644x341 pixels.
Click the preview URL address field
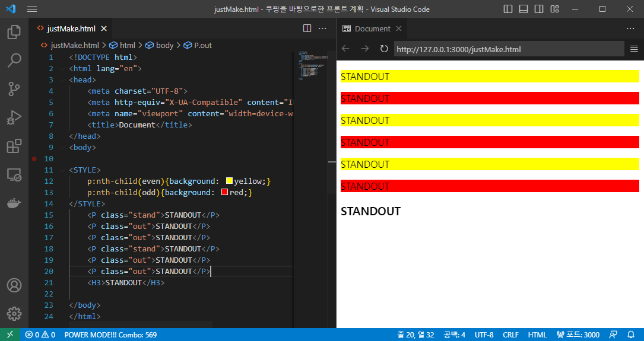(509, 49)
